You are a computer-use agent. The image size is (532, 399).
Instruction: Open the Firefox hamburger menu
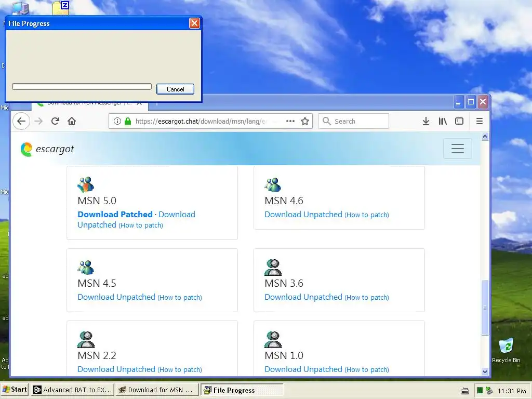point(480,121)
